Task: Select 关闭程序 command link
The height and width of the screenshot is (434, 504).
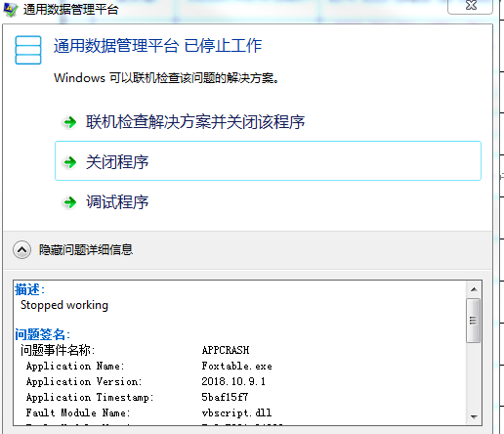Action: tap(268, 160)
